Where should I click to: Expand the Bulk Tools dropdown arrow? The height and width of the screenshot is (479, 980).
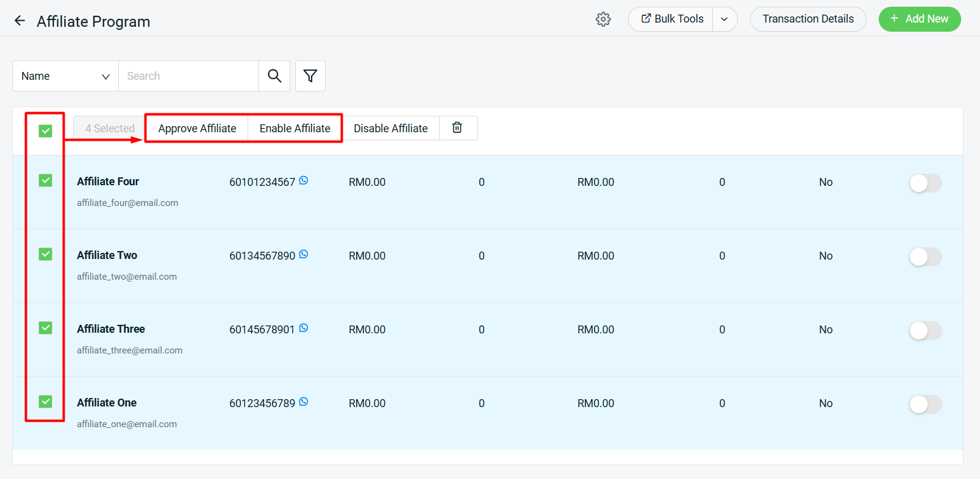[x=724, y=20]
